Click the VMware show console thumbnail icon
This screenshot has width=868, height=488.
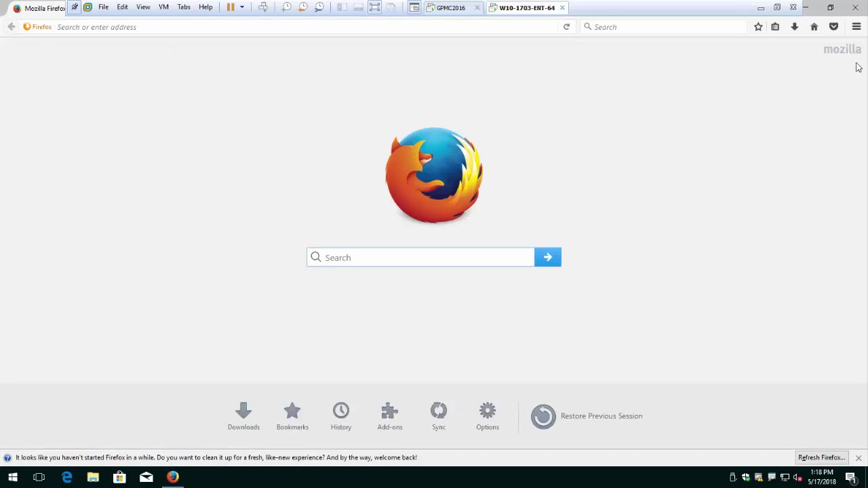point(358,7)
